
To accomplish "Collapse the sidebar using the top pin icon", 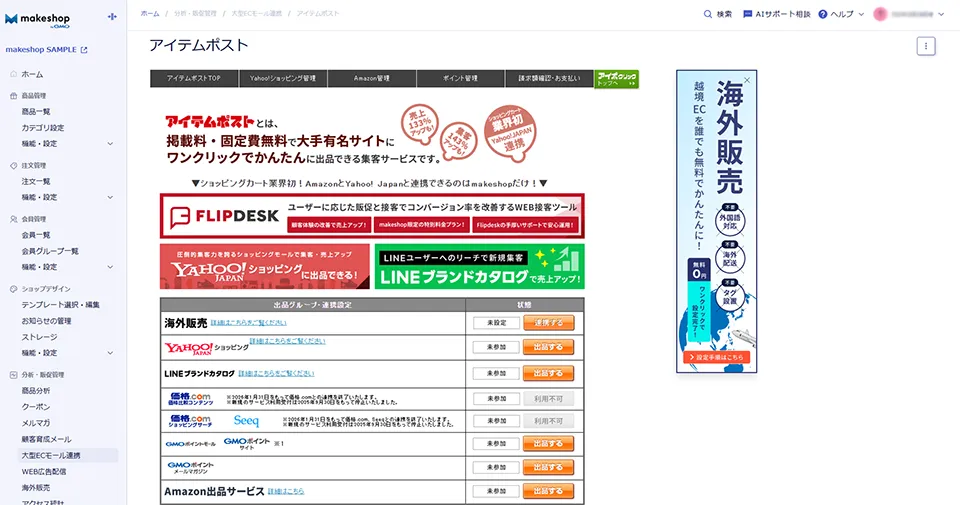I will [111, 17].
